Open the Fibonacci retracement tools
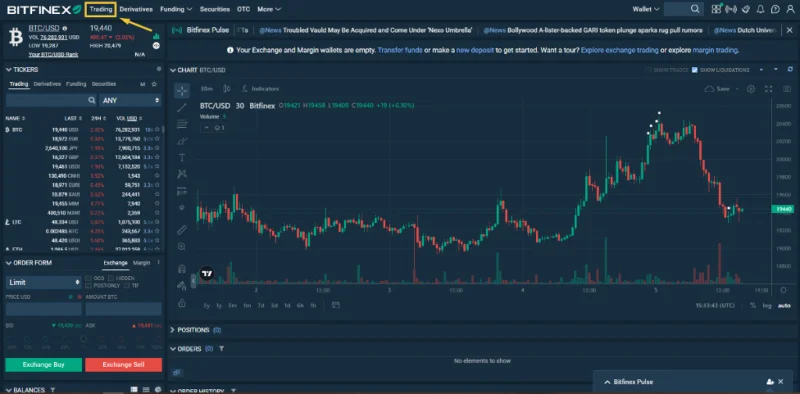 click(x=182, y=124)
